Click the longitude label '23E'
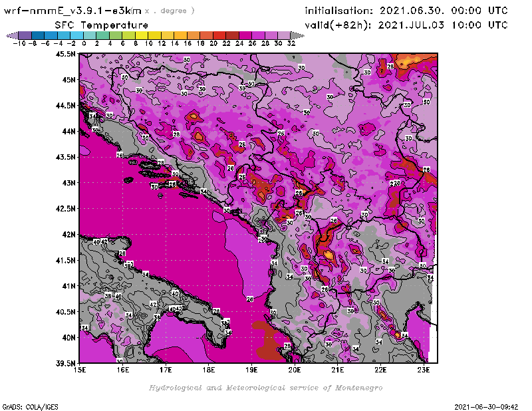 click(x=424, y=370)
